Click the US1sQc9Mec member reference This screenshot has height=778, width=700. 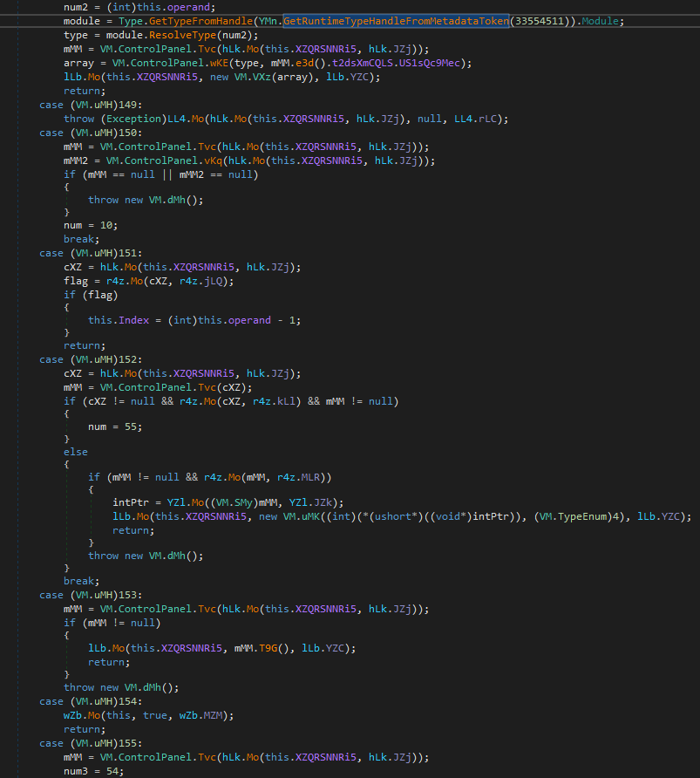point(428,63)
